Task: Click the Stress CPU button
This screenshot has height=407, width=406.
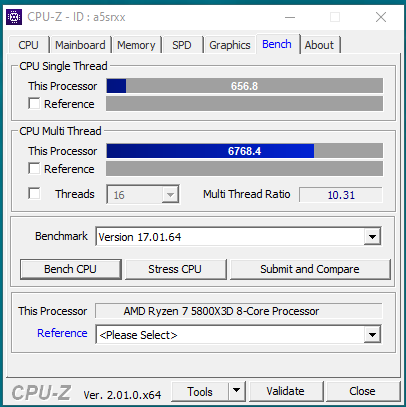Action: [x=175, y=269]
